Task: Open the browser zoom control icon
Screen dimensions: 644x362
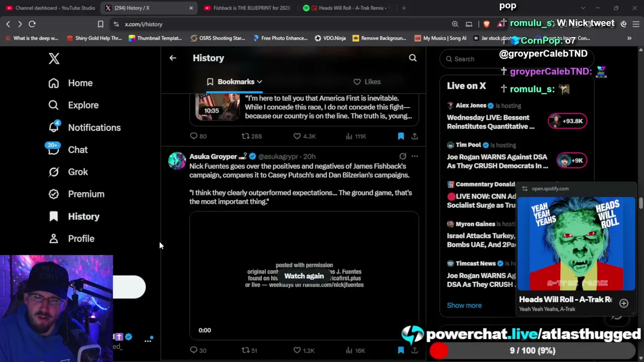Action: coord(455,24)
